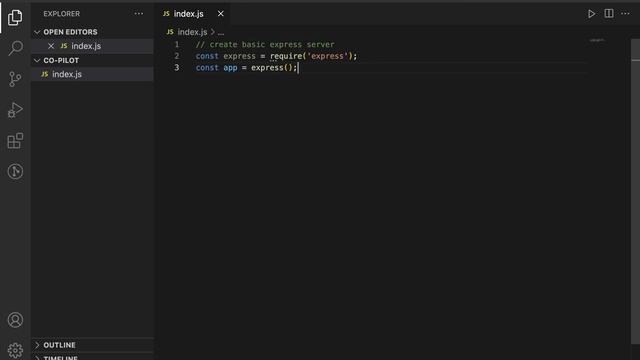Click the 'app' variable on line 3

(x=230, y=67)
